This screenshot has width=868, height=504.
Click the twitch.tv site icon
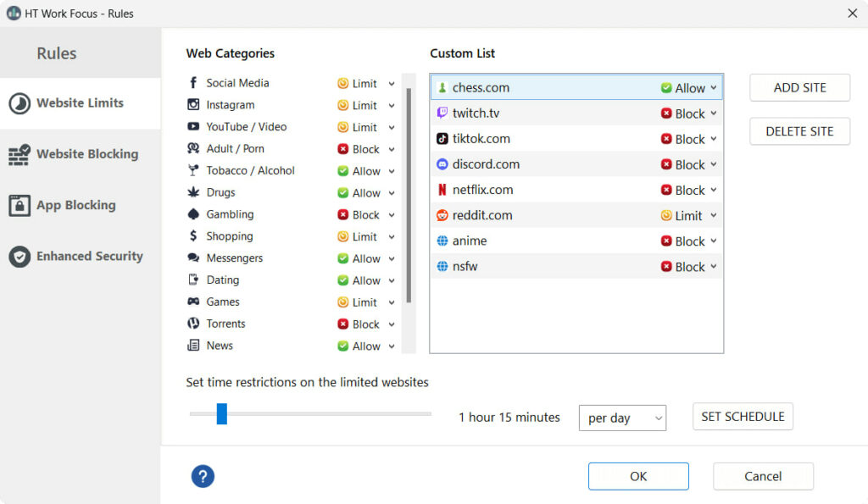442,113
